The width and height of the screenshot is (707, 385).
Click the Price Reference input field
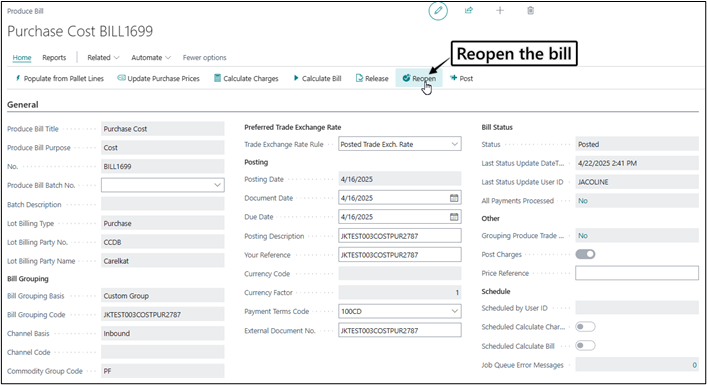click(637, 273)
